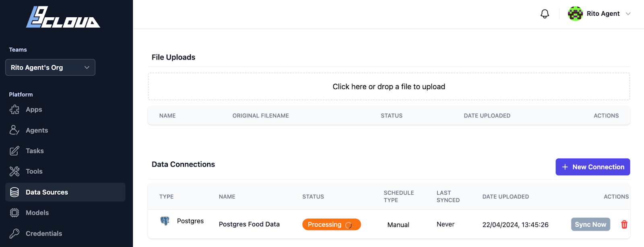644x247 pixels.
Task: Open the Rito Agent user menu chevron
Action: 628,14
